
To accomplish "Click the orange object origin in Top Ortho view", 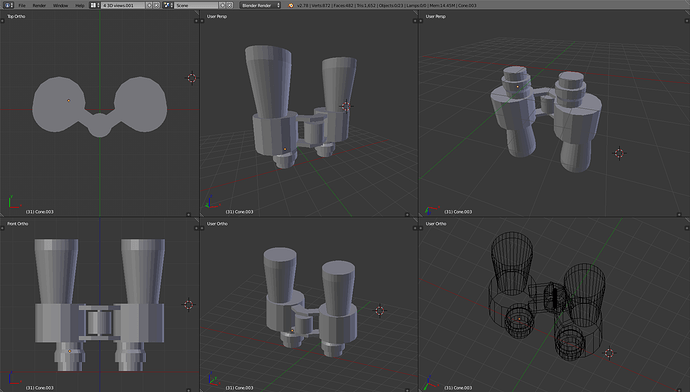I will (69, 101).
